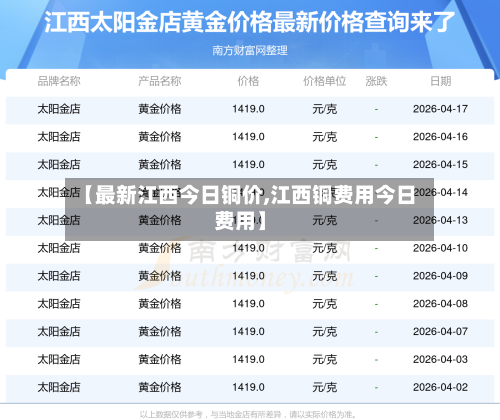
Task: Click the title 江西太阳金店黄金价格最新价格查询来了
Action: 250,22
